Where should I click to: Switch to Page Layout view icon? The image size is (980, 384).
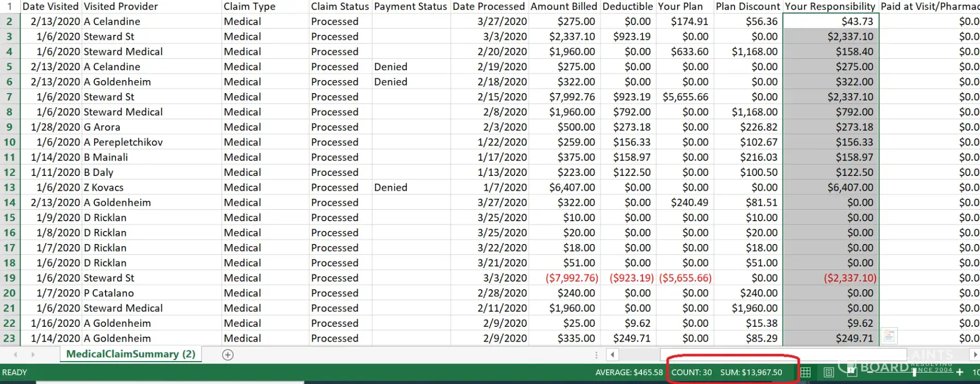pyautogui.click(x=829, y=373)
